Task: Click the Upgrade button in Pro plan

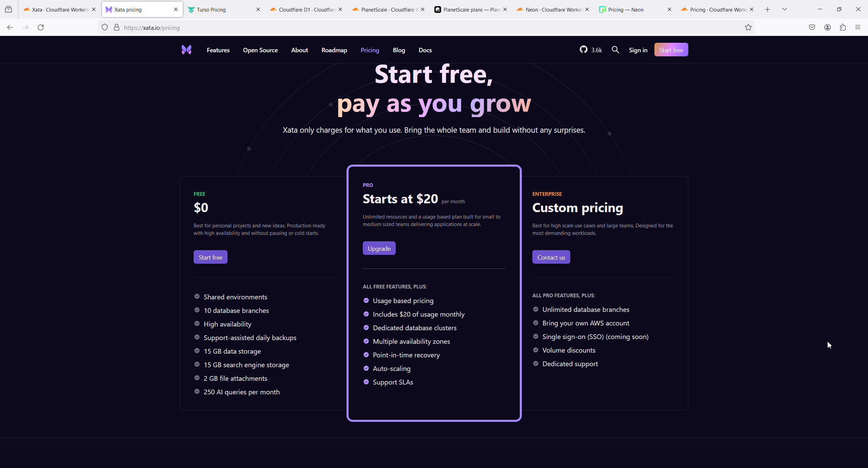Action: point(379,248)
